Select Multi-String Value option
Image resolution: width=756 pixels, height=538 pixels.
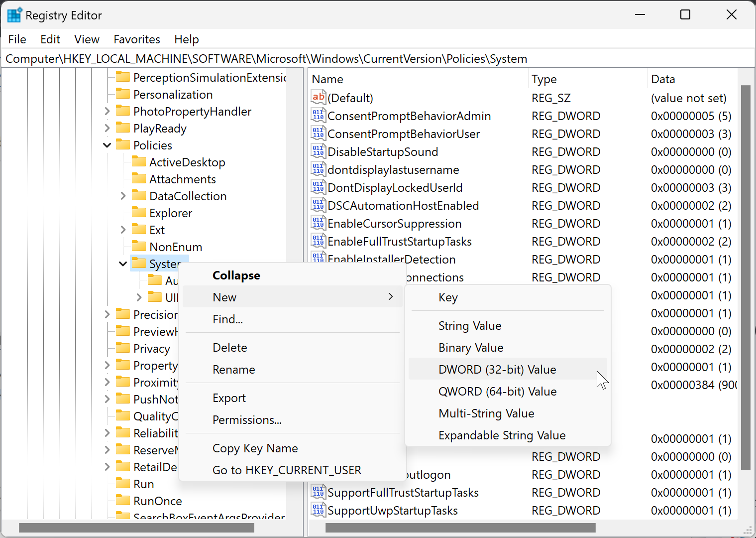(508, 413)
